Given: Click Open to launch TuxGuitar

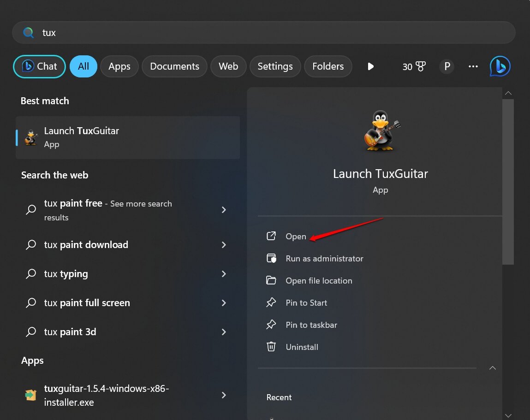Looking at the screenshot, I should (296, 237).
